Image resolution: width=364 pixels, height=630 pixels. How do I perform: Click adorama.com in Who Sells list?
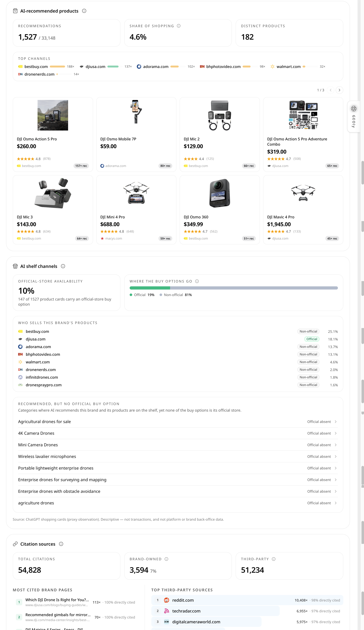click(x=38, y=347)
